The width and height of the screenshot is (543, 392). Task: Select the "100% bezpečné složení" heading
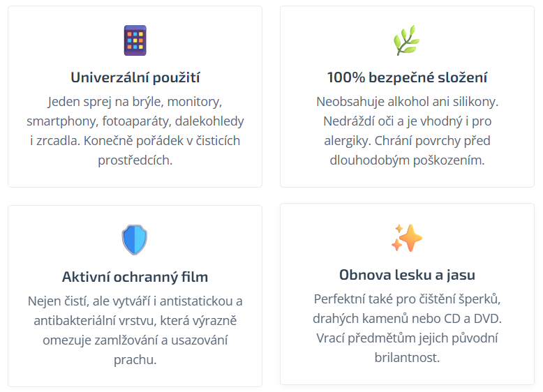(x=407, y=77)
